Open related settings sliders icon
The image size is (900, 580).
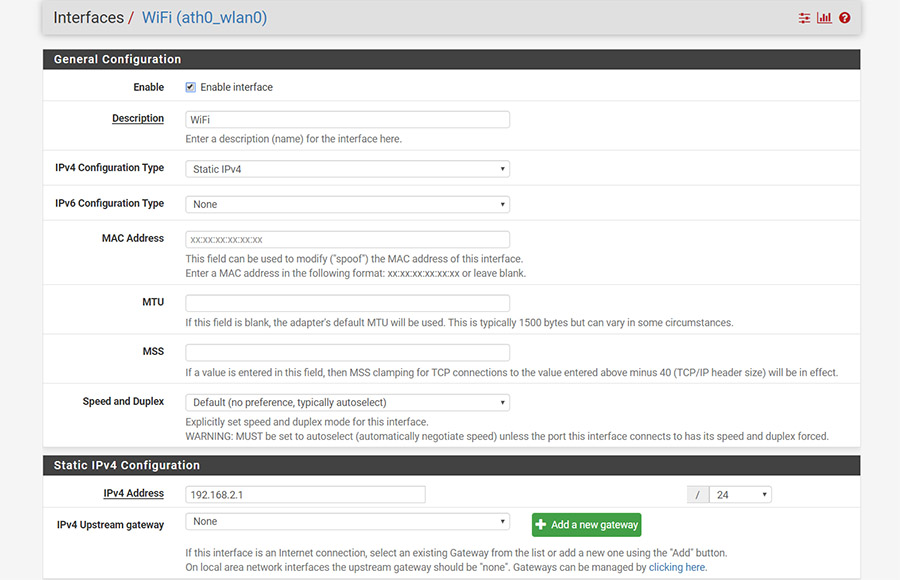tap(804, 18)
